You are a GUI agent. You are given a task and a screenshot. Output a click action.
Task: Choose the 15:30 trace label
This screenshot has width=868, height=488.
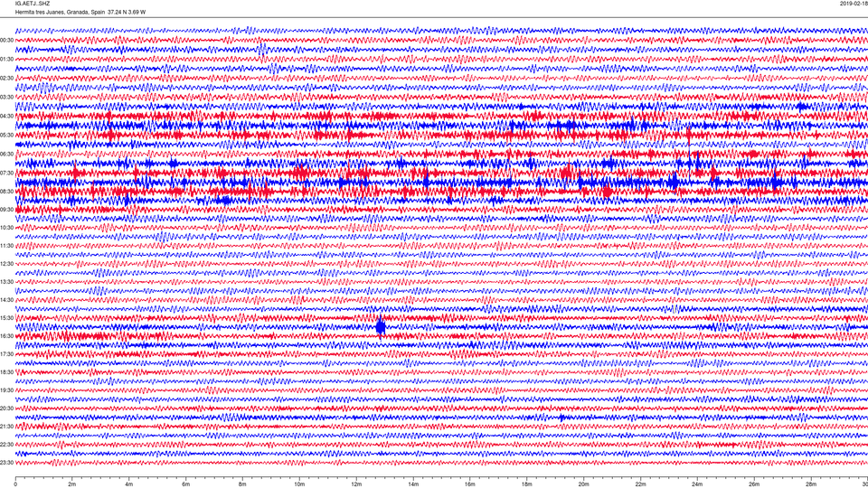[x=6, y=318]
